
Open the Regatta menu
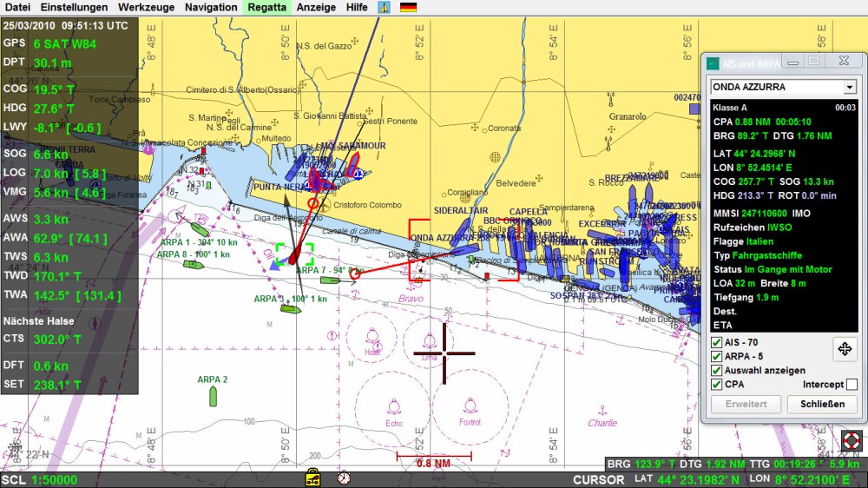[x=266, y=7]
